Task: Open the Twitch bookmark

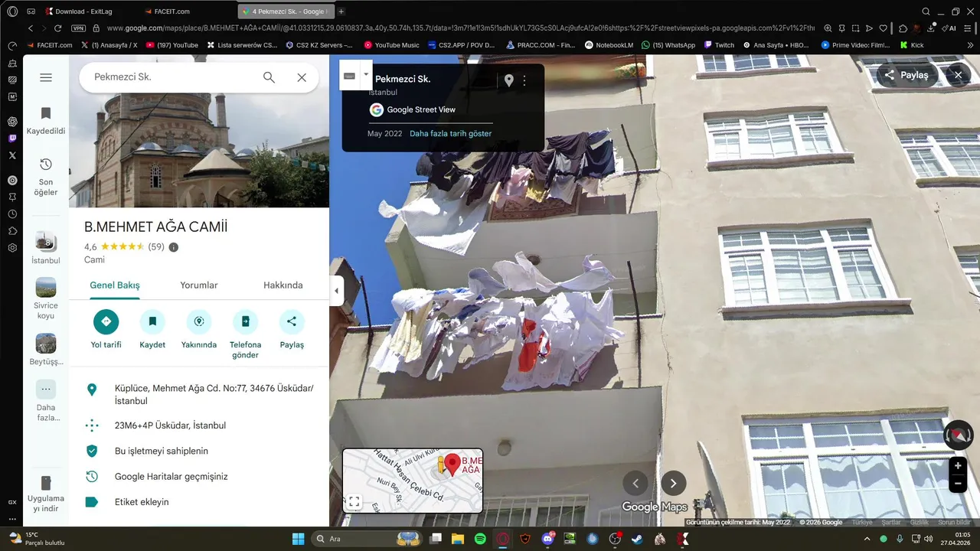Action: click(x=719, y=45)
